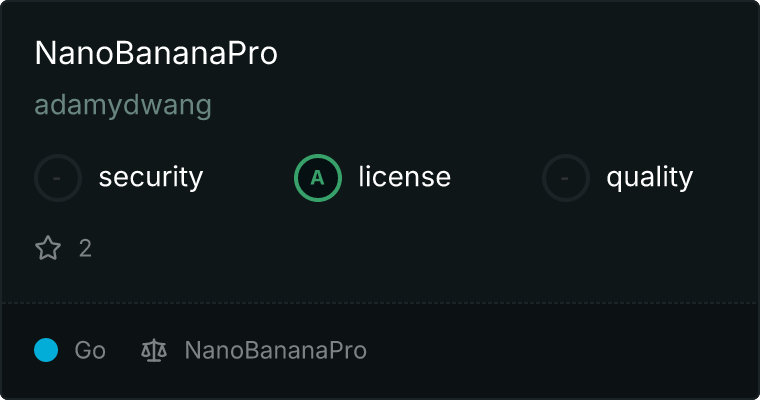Click the security grade badge circle
Image resolution: width=760 pixels, height=400 pixels.
click(58, 178)
